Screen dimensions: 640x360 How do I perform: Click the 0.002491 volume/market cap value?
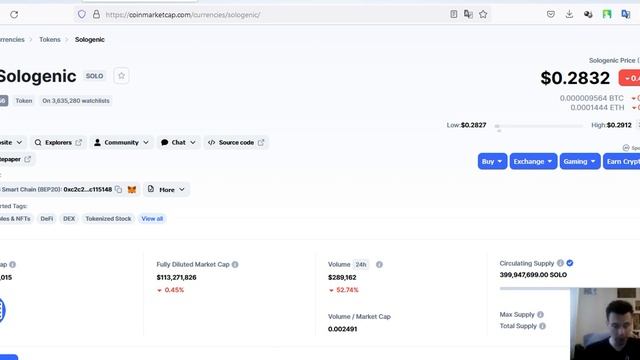342,329
